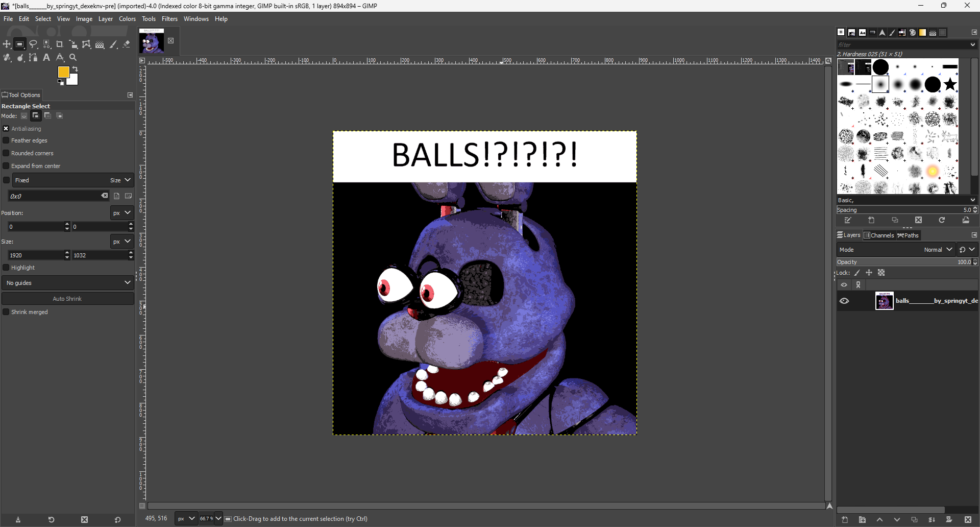This screenshot has height=527, width=980.
Task: Select the Measure compass tool
Action: (x=60, y=58)
